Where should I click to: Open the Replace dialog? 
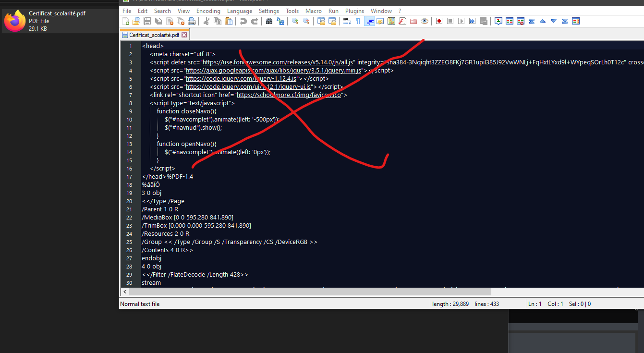(280, 21)
